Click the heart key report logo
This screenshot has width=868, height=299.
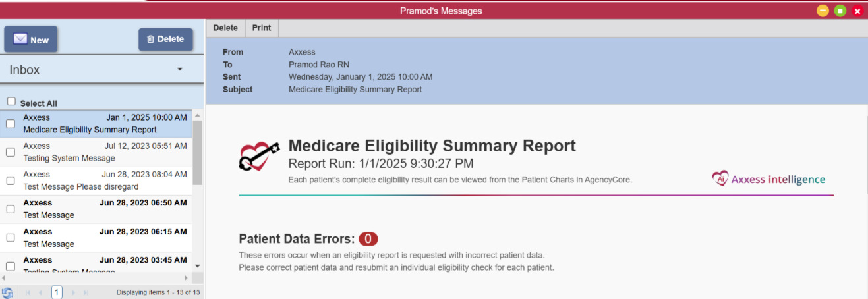point(255,157)
